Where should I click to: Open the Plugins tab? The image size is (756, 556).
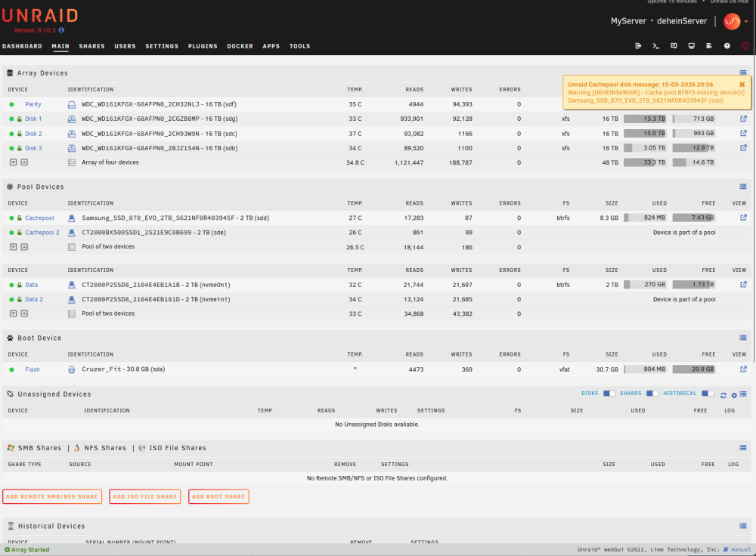click(x=203, y=46)
